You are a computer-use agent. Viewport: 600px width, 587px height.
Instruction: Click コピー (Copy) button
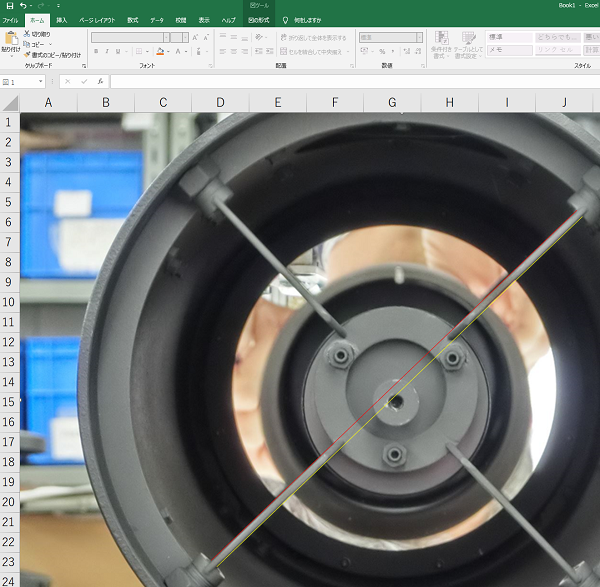(34, 44)
